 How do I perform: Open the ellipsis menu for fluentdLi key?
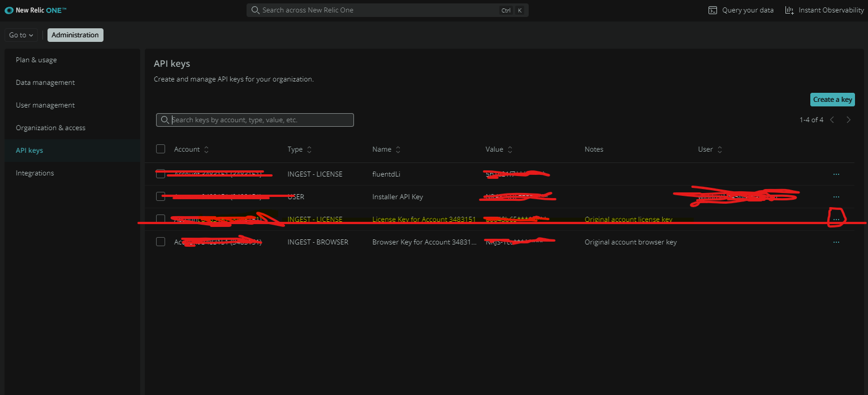[836, 174]
